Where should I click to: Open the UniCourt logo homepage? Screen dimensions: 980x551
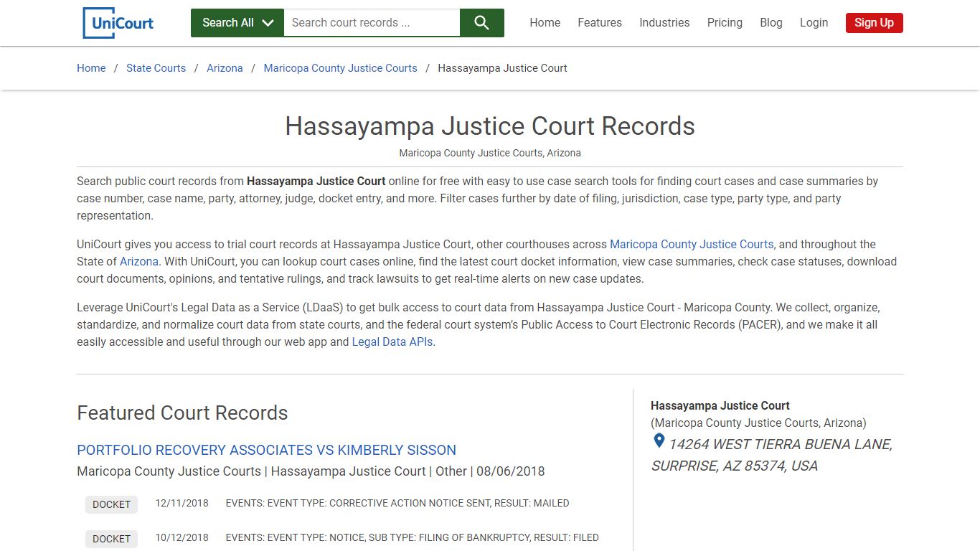pyautogui.click(x=118, y=23)
